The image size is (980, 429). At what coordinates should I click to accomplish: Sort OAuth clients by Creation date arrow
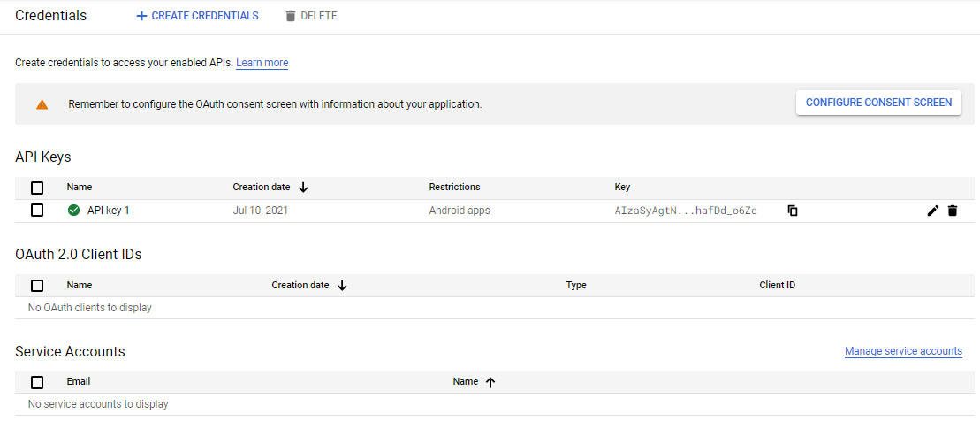point(342,286)
